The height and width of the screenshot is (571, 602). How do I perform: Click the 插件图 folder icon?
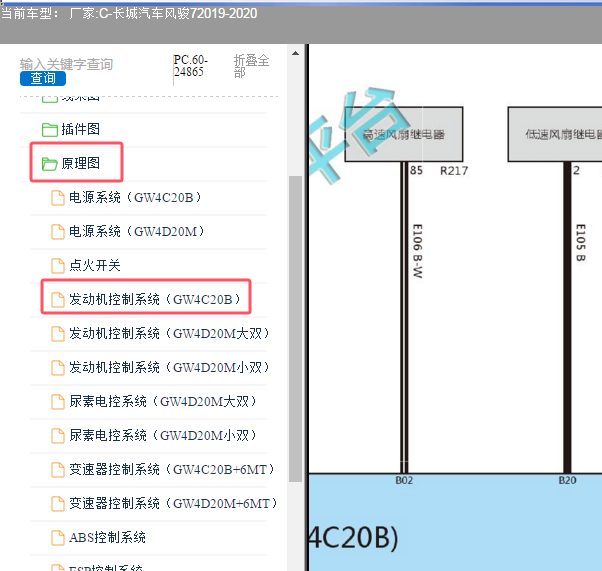click(50, 130)
